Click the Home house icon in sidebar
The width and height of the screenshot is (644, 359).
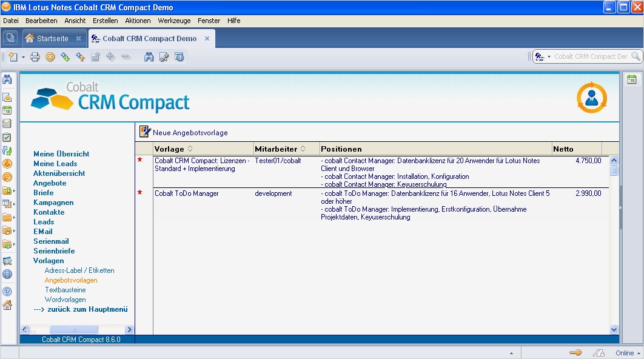tap(7, 305)
